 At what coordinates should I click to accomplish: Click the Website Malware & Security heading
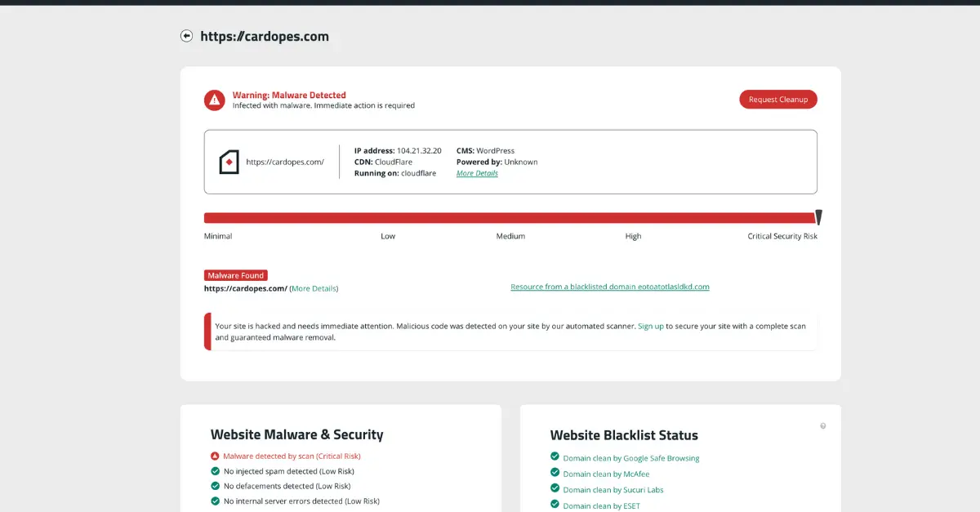pyautogui.click(x=296, y=435)
